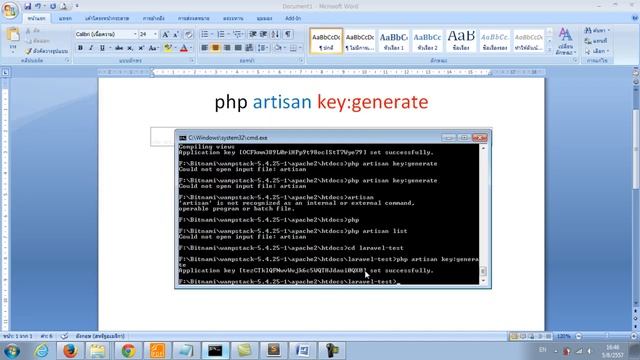
Task: Activate the Format Painter brush
Action: pyautogui.click(x=46, y=51)
